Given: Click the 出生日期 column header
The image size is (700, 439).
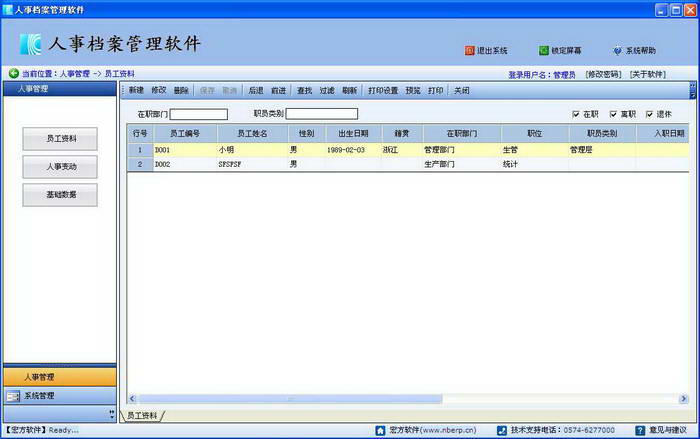Looking at the screenshot, I should [353, 134].
